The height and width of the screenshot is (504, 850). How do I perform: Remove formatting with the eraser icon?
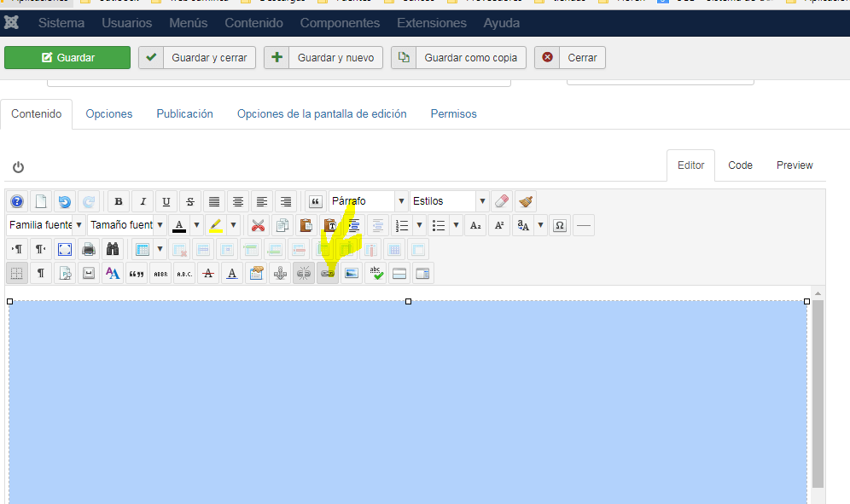[x=502, y=201]
